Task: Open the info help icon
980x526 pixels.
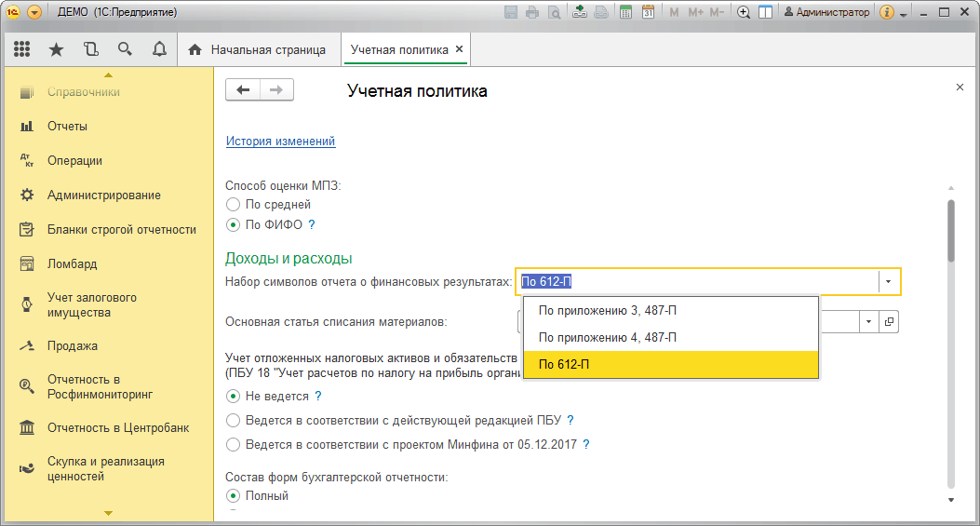Action: (886, 12)
